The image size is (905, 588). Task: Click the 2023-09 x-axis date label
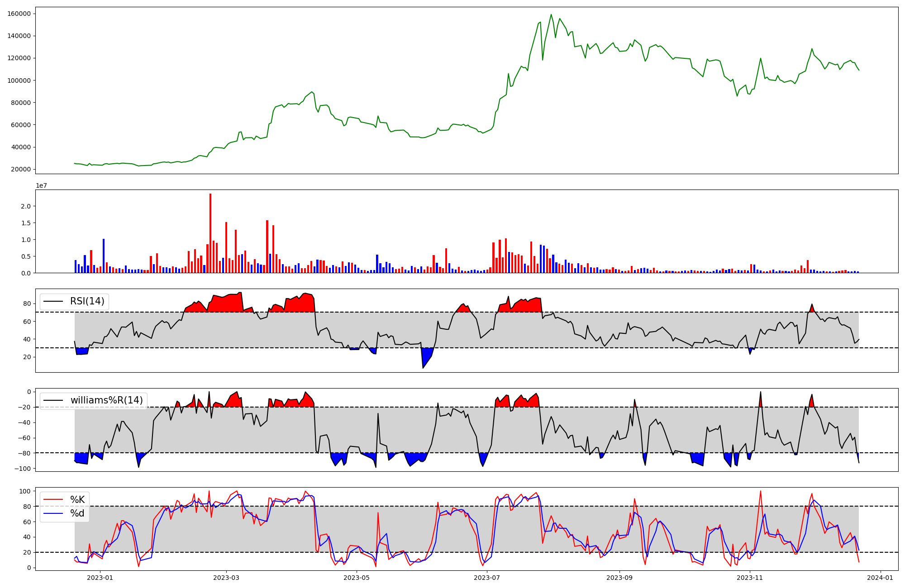click(x=619, y=578)
